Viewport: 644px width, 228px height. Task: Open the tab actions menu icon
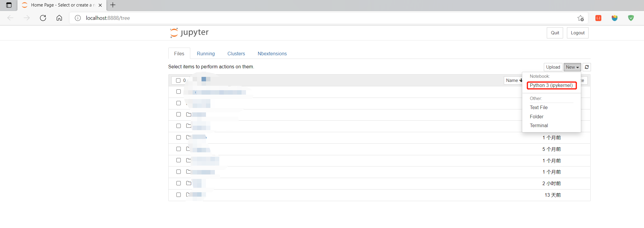9,5
